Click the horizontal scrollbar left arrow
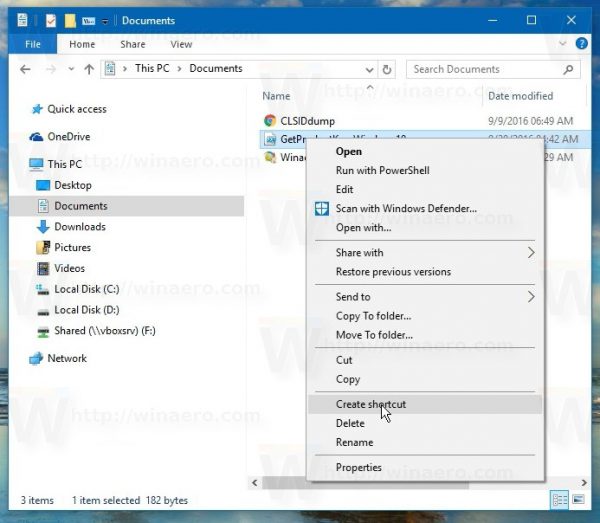This screenshot has width=600, height=523. pos(255,483)
